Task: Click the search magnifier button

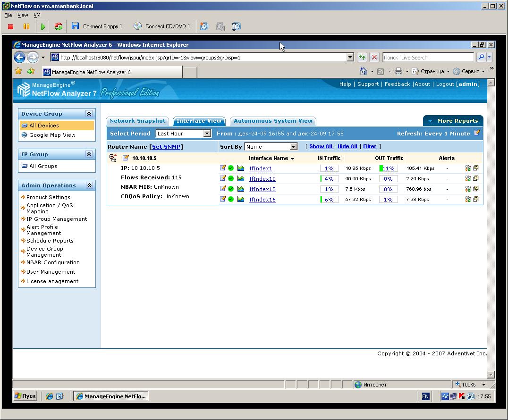Action: pos(481,57)
